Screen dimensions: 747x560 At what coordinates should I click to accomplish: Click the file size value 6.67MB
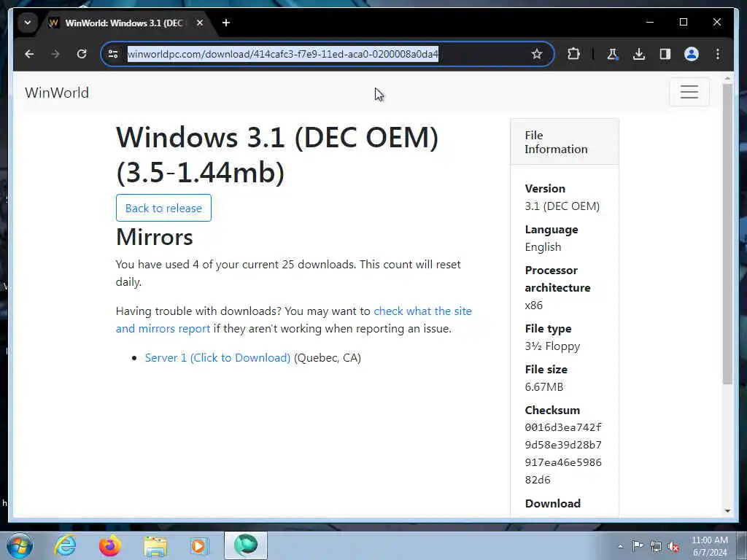tap(544, 386)
